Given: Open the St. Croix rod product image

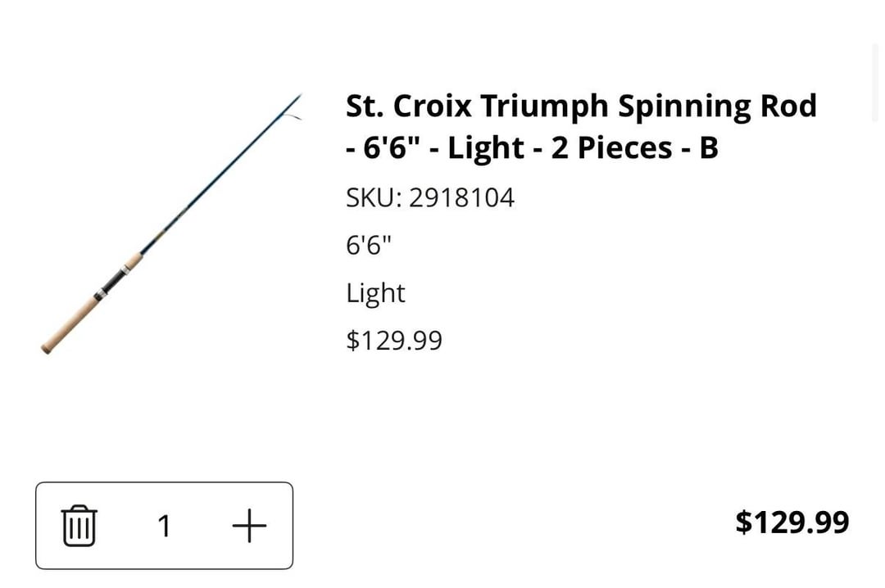Looking at the screenshot, I should point(172,223).
